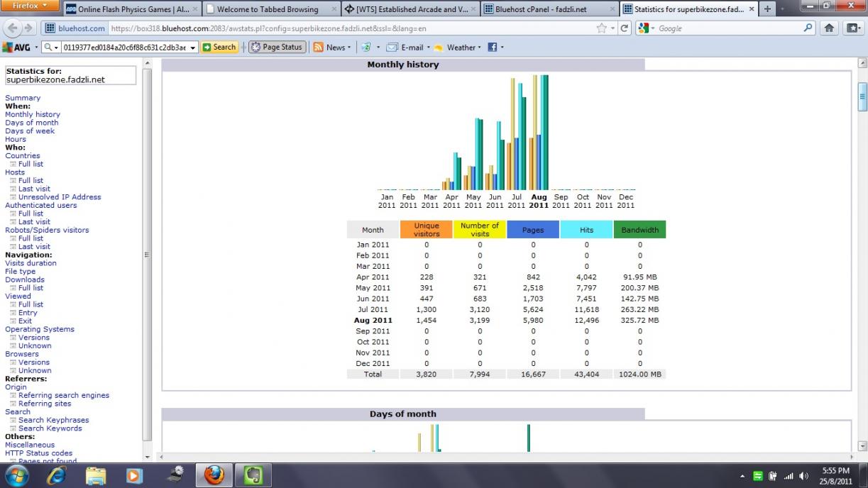The height and width of the screenshot is (488, 868).
Task: Click the green Bandwidth column header
Action: (x=639, y=230)
